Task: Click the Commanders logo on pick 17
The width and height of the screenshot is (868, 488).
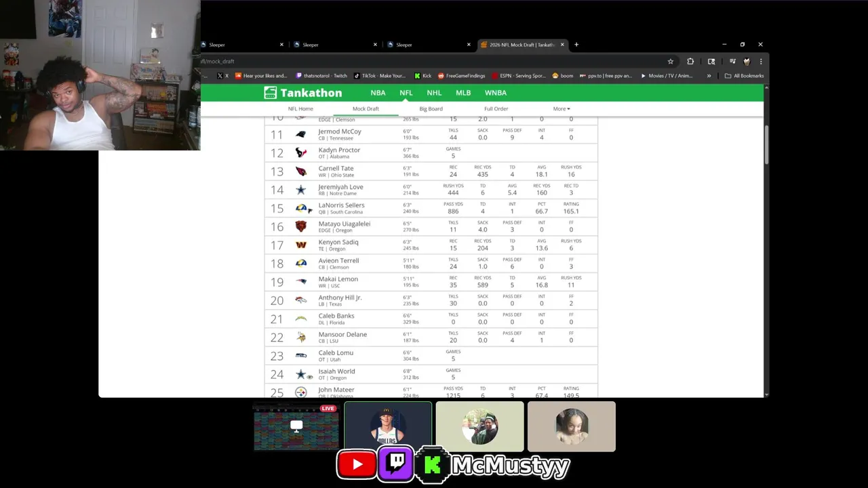Action: click(300, 245)
